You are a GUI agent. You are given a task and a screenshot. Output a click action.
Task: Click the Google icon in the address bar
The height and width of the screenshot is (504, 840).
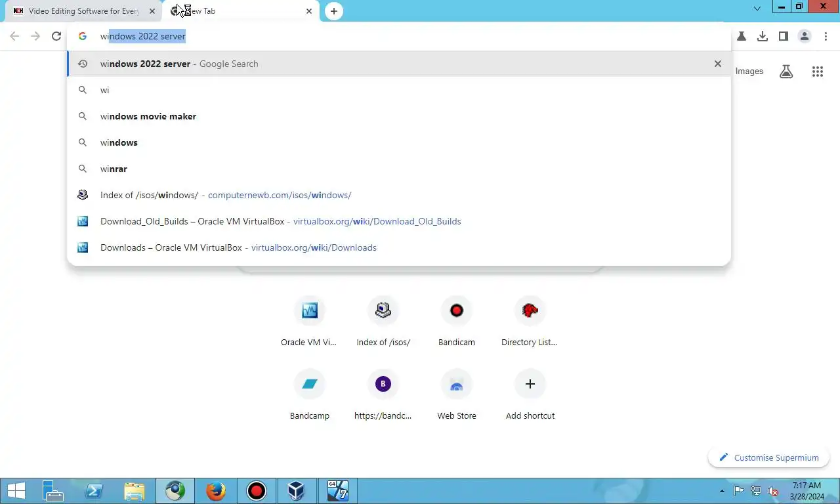point(83,37)
